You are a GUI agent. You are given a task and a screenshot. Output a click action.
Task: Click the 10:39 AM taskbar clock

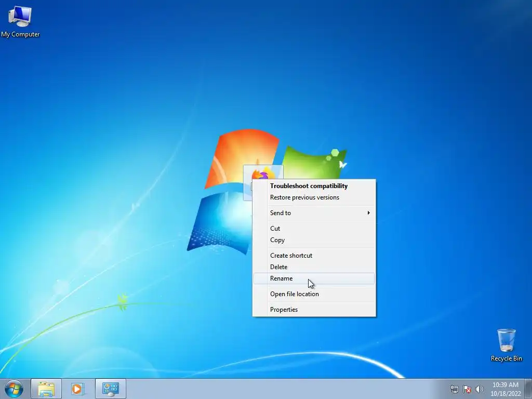505,389
